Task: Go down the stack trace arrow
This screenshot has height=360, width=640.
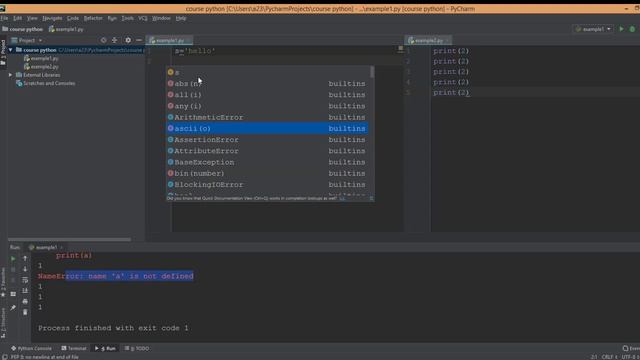Action: 25,269
